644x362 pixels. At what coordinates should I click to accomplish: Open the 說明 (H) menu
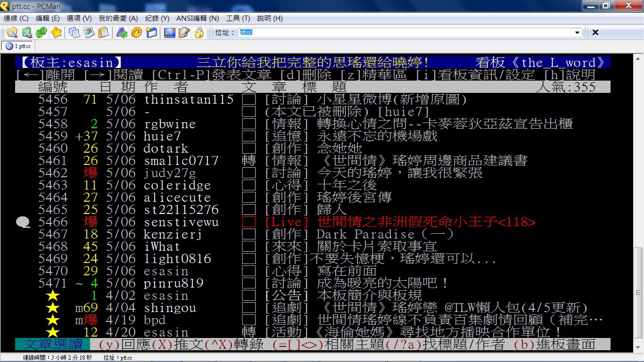[270, 18]
